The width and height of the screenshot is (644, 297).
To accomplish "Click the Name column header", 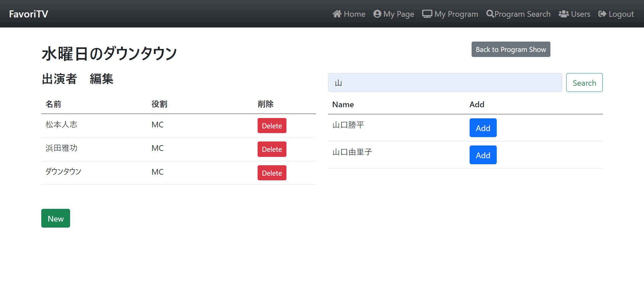I will coord(343,105).
